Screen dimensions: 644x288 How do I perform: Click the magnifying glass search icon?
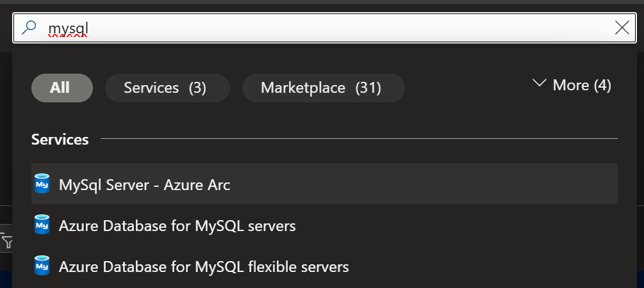tap(29, 28)
